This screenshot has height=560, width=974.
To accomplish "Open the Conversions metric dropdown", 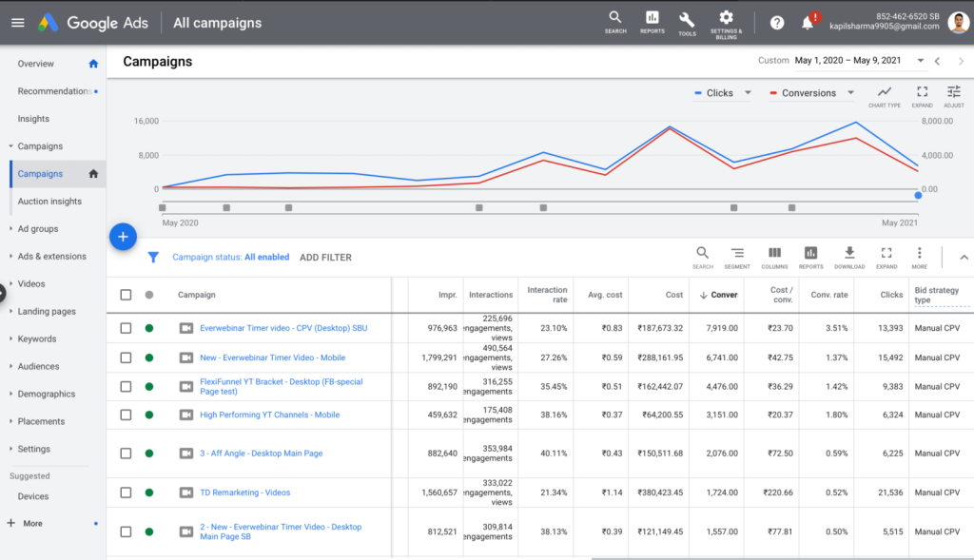I will 811,93.
